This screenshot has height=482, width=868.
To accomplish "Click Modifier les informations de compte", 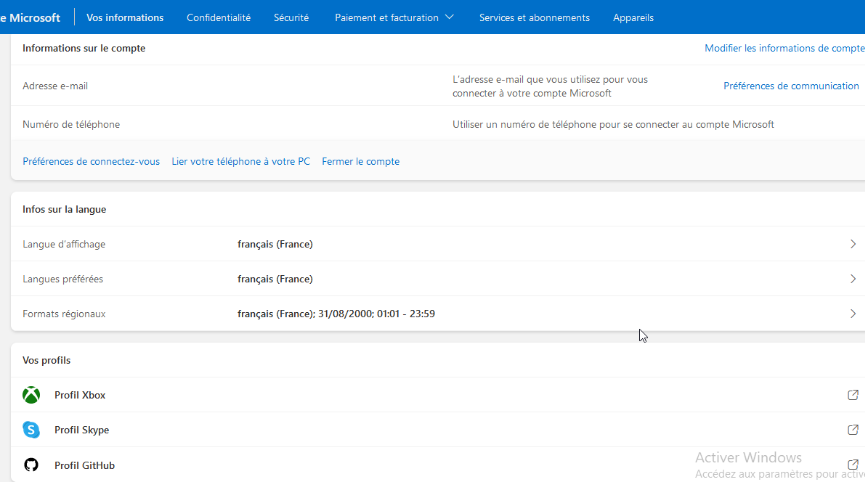I will [x=784, y=48].
